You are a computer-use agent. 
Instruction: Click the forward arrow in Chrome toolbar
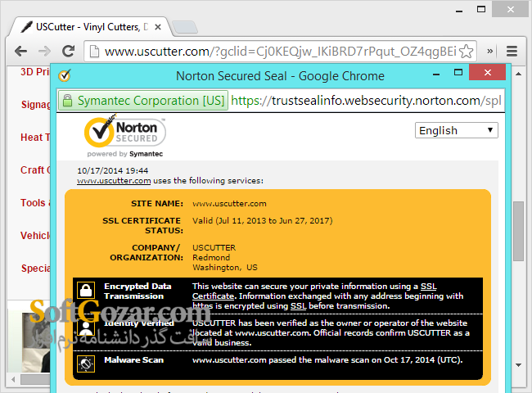[x=44, y=52]
